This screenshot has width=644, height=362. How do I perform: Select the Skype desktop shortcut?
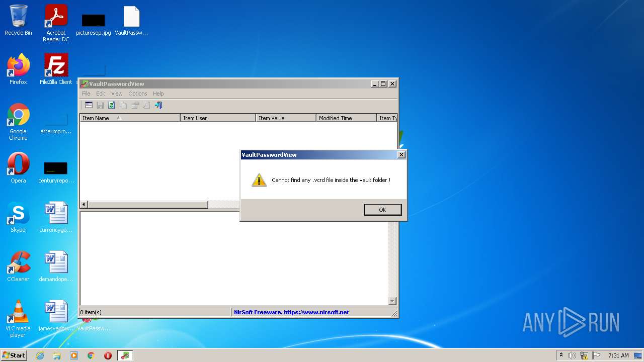coord(18,217)
